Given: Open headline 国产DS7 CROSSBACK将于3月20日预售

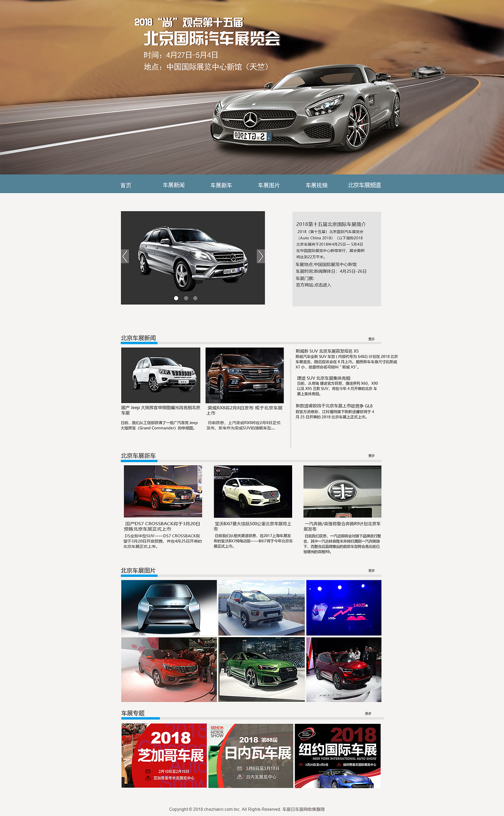Looking at the screenshot, I should [x=162, y=526].
